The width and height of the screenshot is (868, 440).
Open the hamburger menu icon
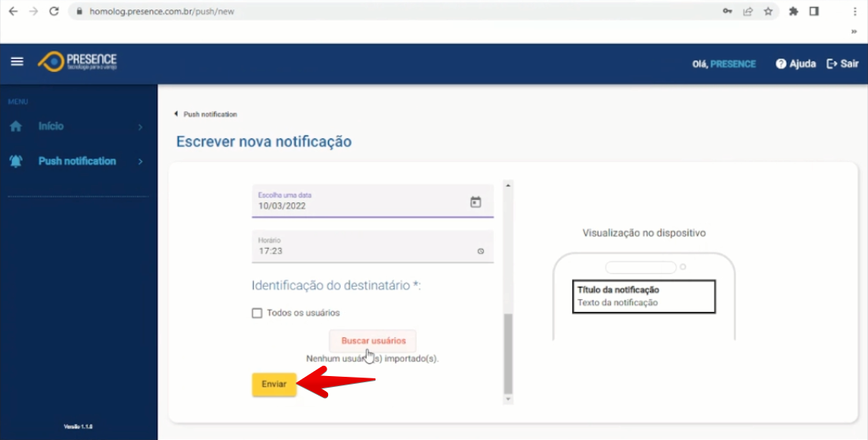17,62
